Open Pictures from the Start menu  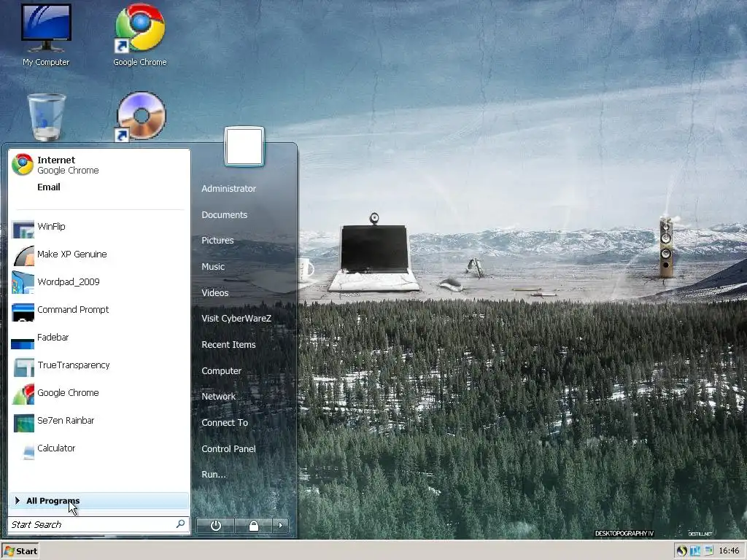click(x=217, y=241)
